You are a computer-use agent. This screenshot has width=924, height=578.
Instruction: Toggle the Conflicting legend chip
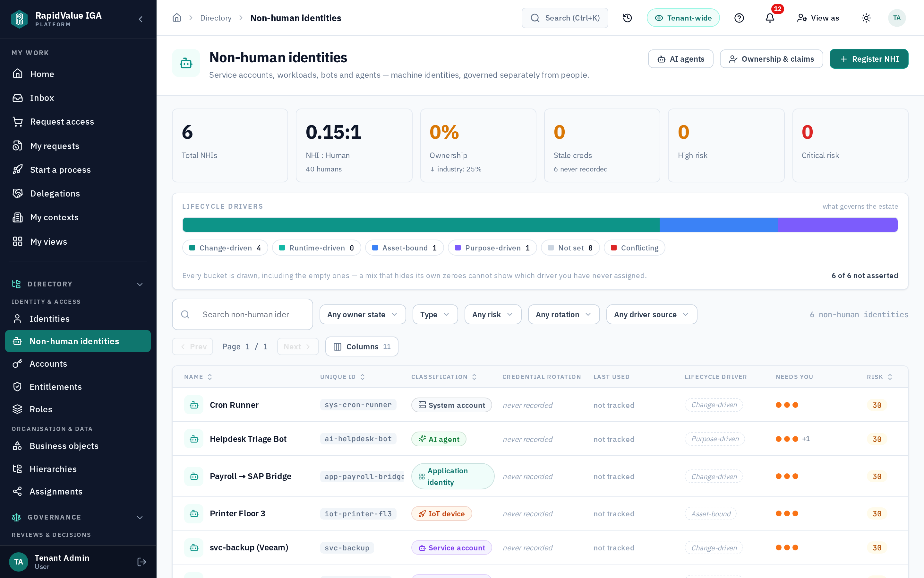pos(635,248)
